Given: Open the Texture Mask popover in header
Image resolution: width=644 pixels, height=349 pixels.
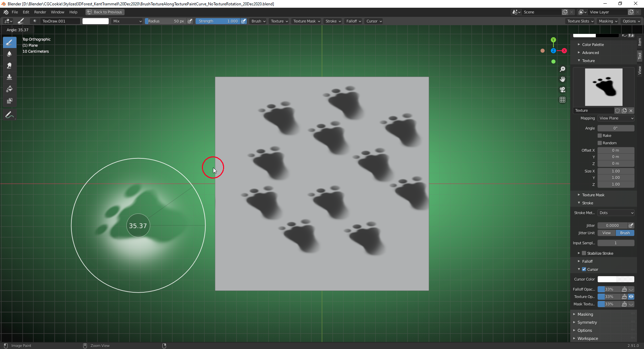Looking at the screenshot, I should [306, 21].
